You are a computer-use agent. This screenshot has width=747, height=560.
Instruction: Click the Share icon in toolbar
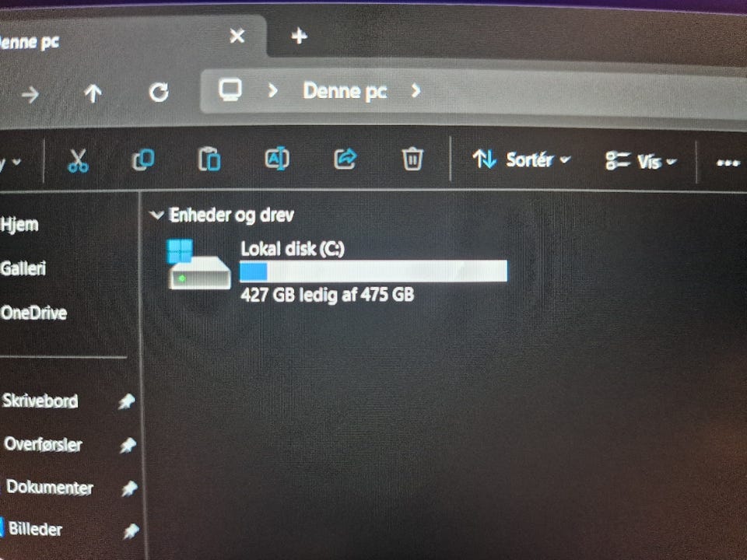[x=345, y=159]
